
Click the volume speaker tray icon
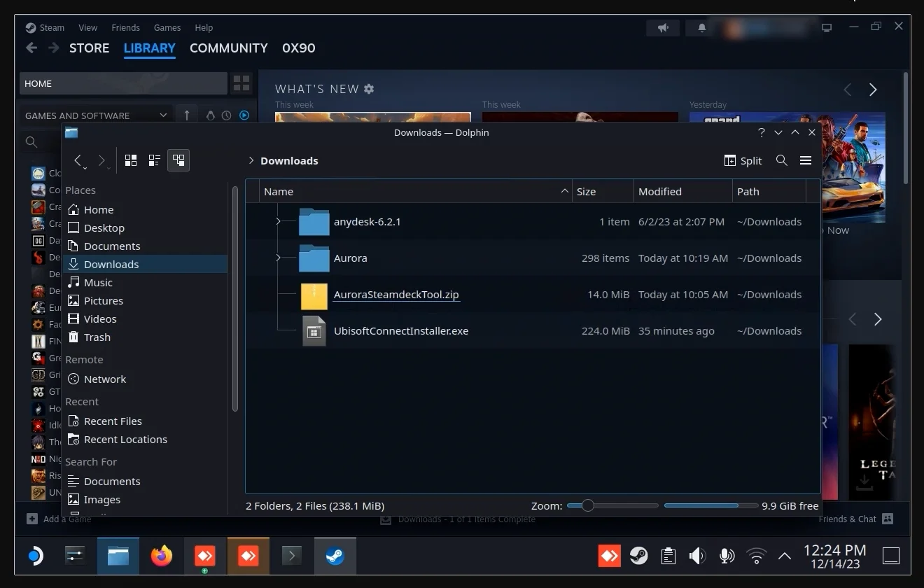[697, 556]
